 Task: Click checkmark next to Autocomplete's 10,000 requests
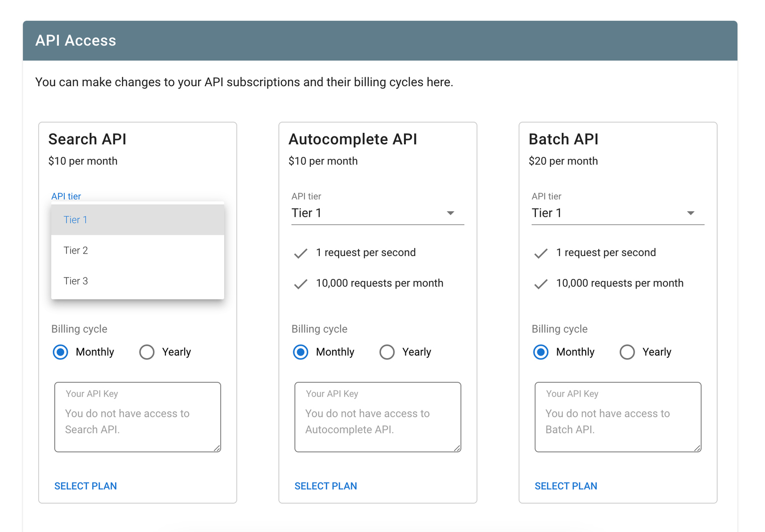[x=300, y=284]
